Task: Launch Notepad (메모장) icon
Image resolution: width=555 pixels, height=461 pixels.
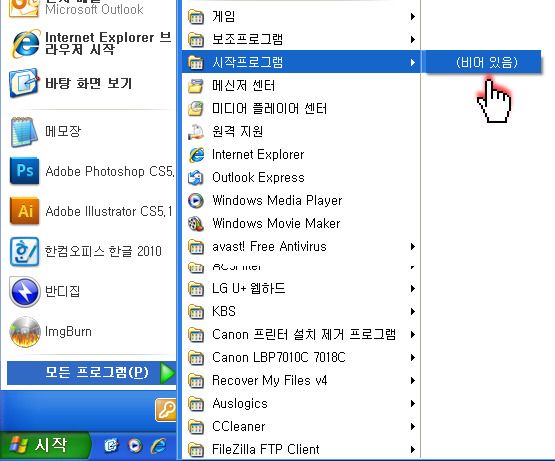Action: pos(24,132)
